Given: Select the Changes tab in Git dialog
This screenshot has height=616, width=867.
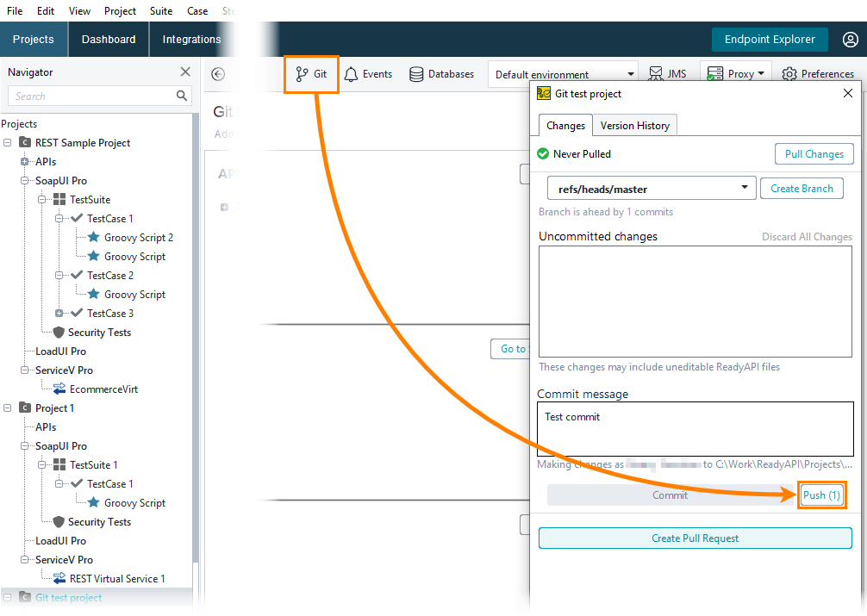Looking at the screenshot, I should pos(565,126).
